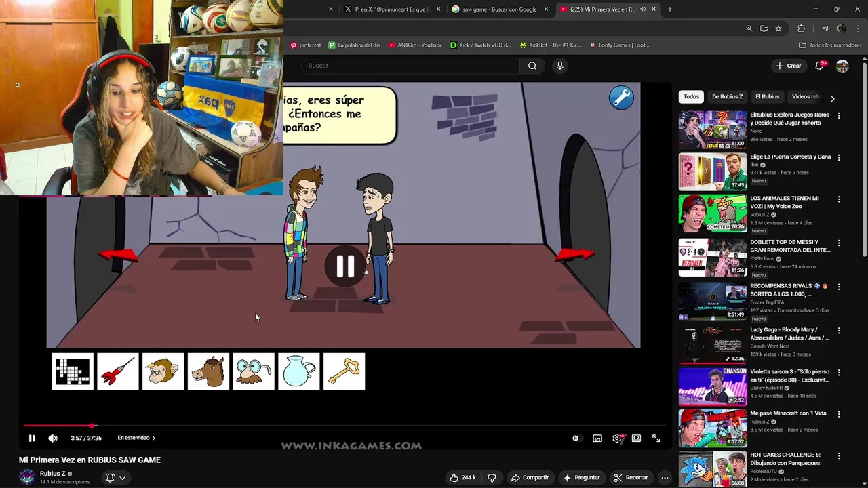The image size is (868, 488).
Task: Open 'LOS ANIMALES TIENEN MI VOZ!' thumbnail
Action: tap(713, 213)
